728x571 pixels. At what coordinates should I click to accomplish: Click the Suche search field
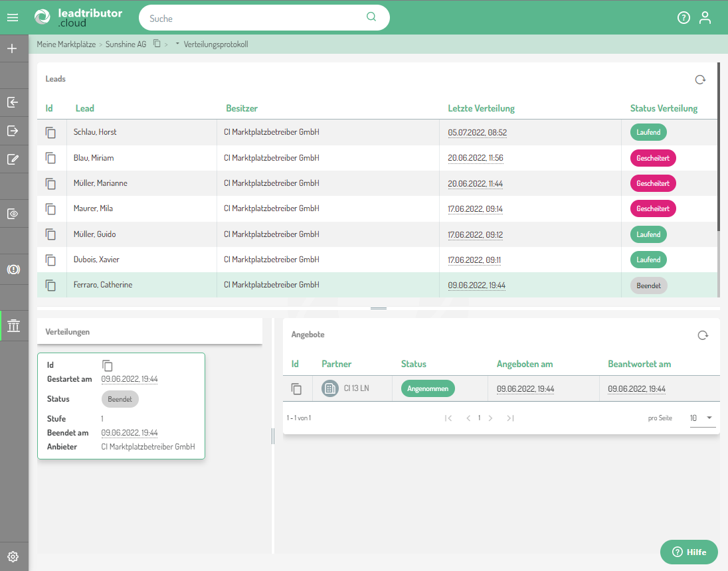(x=256, y=18)
